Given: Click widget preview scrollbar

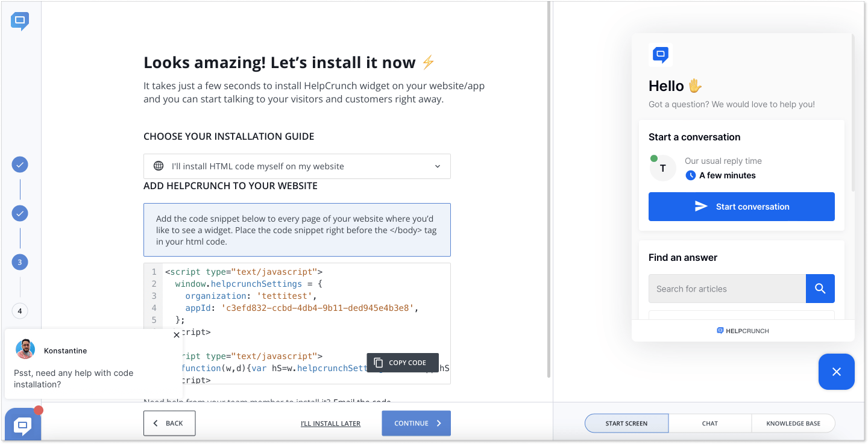Looking at the screenshot, I should pyautogui.click(x=853, y=113).
